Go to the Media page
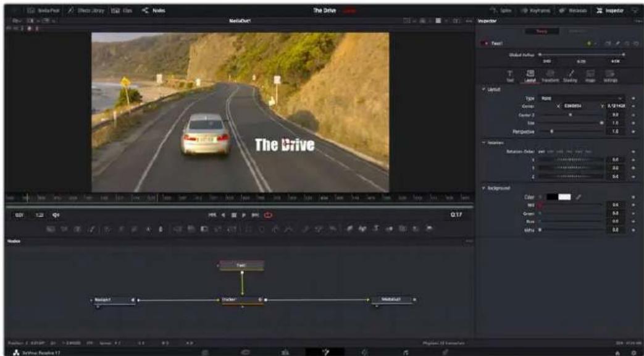The image size is (644, 356). (x=206, y=352)
